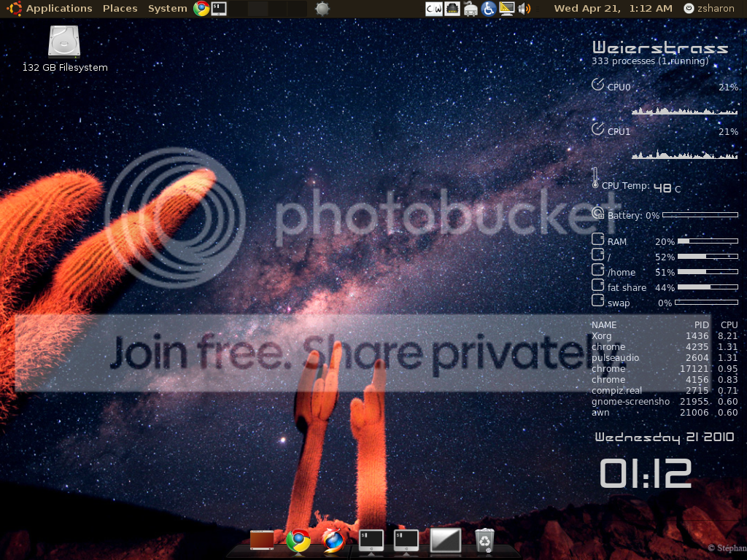Click the volume speaker icon
Screen dimensions: 747x560
(524, 9)
